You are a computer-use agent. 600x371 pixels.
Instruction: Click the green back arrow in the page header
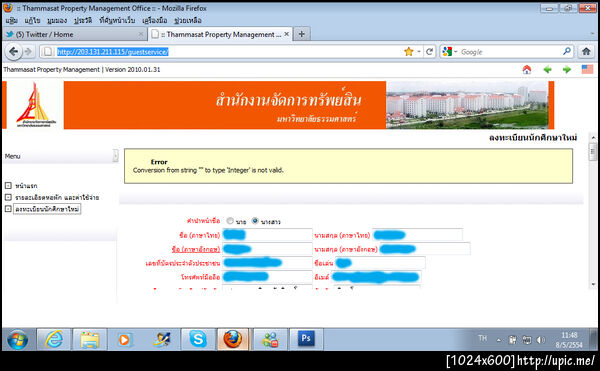(x=547, y=70)
